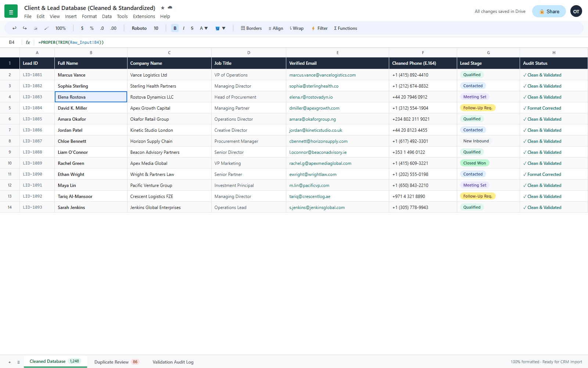Format selection as percent

click(92, 28)
